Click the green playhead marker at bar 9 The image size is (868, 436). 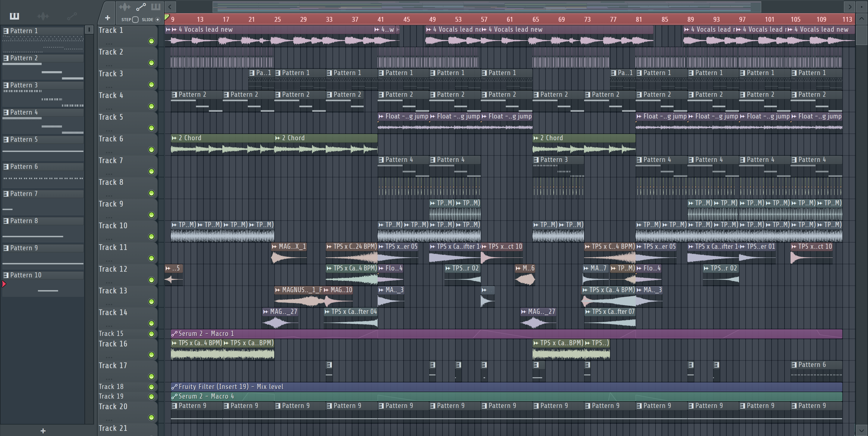point(167,17)
